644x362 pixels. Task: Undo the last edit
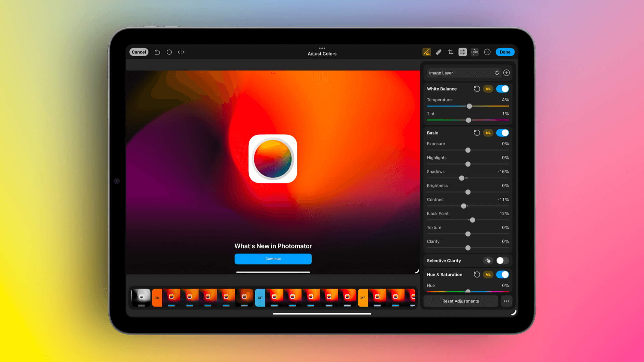157,52
